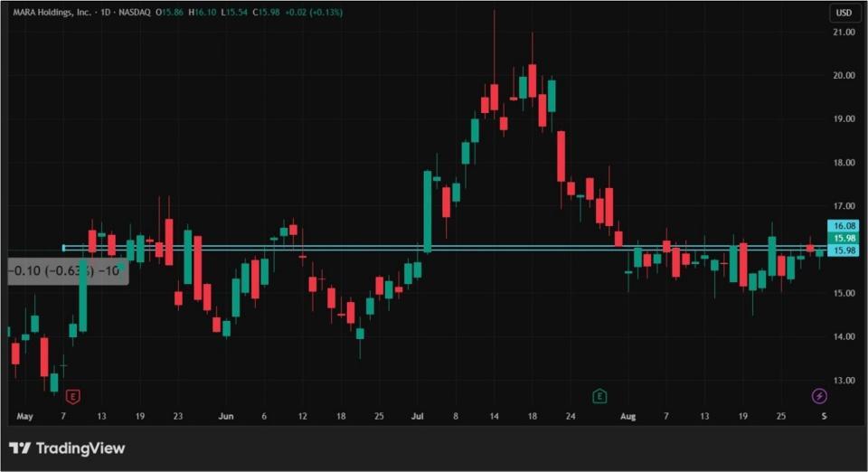Viewport: 868px width, 472px height.
Task: Open the USD currency selector
Action: coord(844,13)
